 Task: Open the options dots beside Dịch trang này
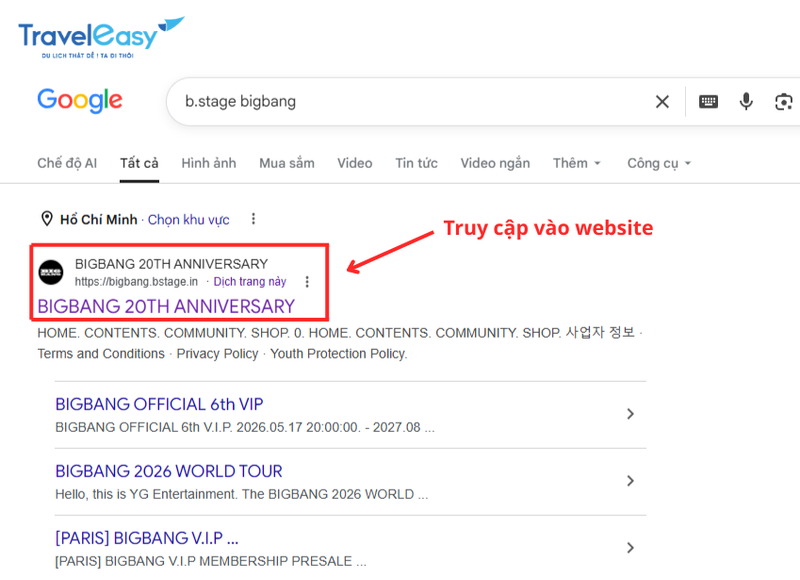(307, 282)
